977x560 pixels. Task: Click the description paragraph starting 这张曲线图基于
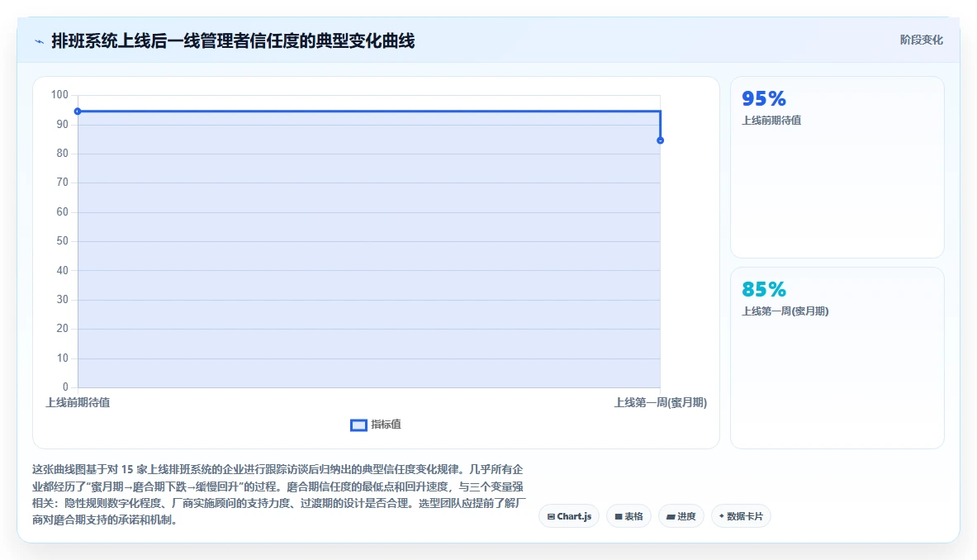tap(279, 495)
